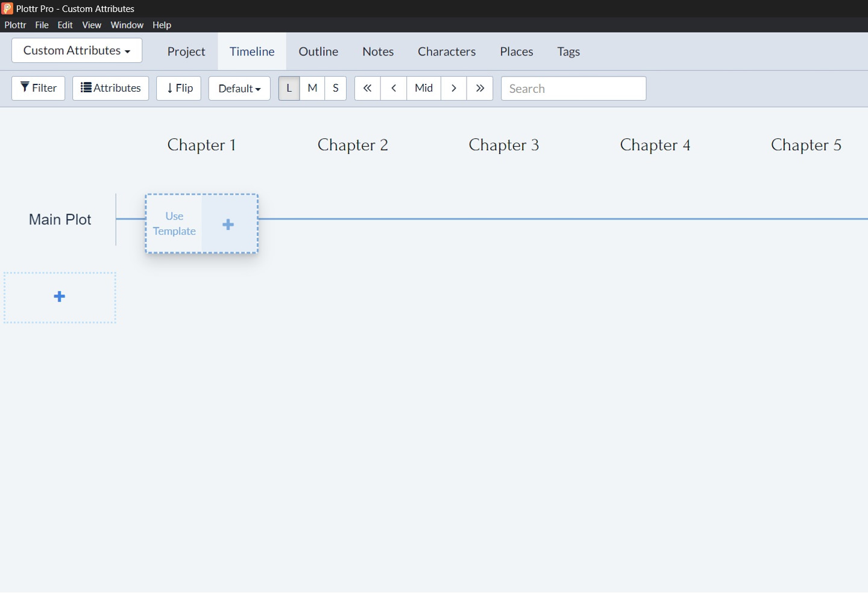
Task: Open the Default view dropdown
Action: [239, 88]
